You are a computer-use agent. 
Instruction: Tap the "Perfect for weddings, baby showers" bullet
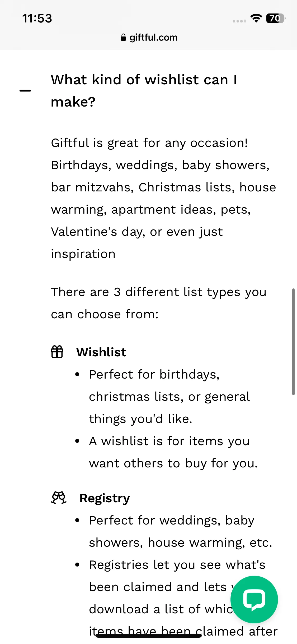(x=181, y=531)
